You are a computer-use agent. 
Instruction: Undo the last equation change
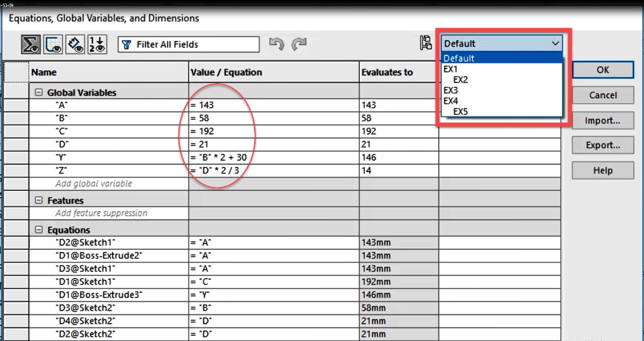point(277,44)
